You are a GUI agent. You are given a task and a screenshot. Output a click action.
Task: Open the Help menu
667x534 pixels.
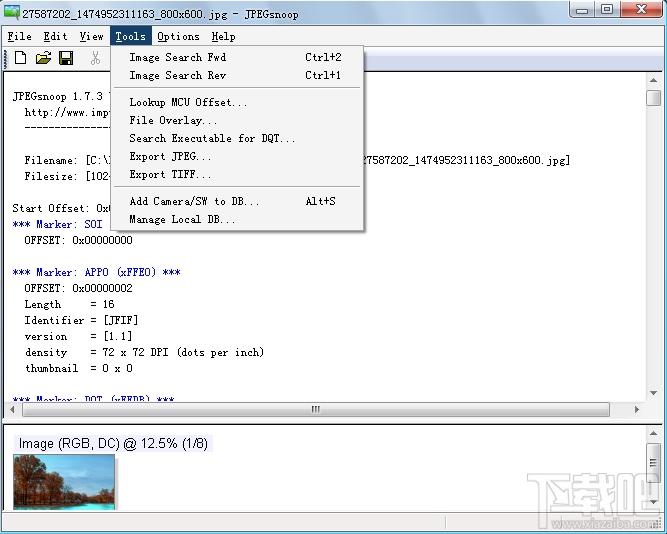(223, 37)
